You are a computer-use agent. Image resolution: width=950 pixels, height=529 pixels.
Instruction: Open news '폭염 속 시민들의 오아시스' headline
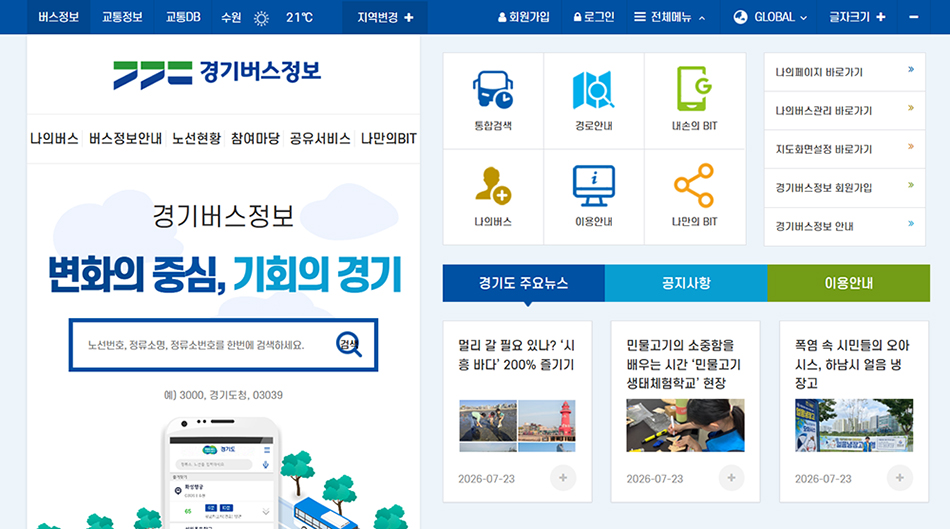coord(852,364)
